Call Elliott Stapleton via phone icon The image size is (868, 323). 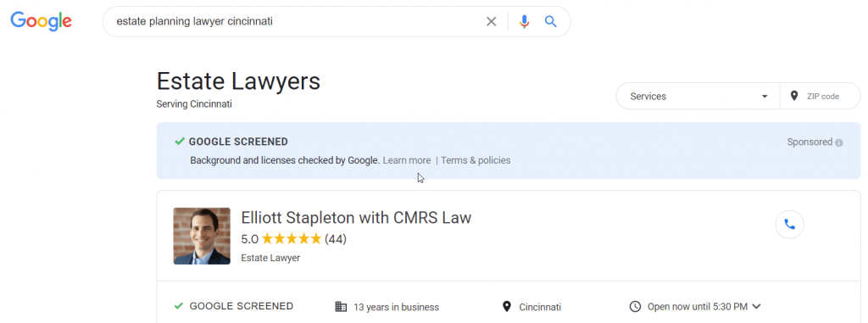[790, 225]
